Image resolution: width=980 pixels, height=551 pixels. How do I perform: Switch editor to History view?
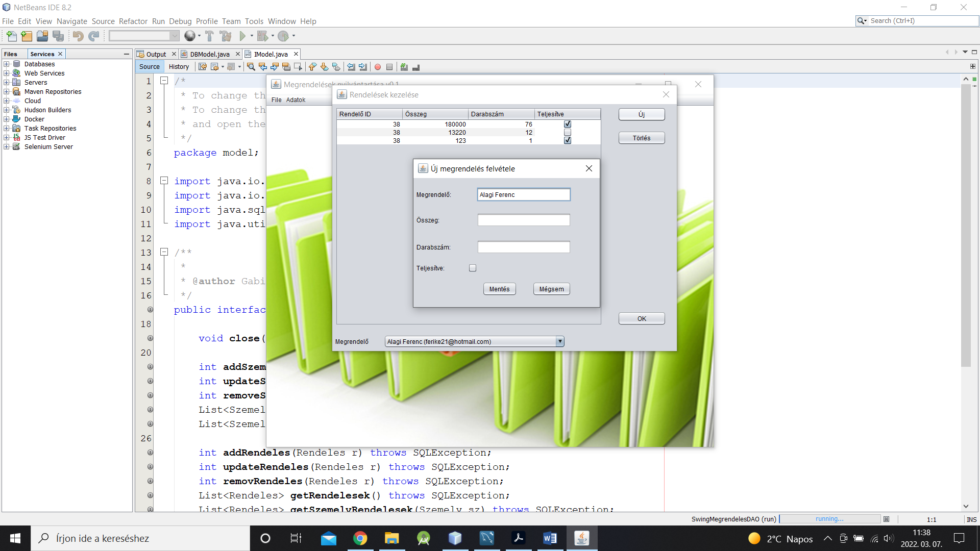[x=179, y=66]
